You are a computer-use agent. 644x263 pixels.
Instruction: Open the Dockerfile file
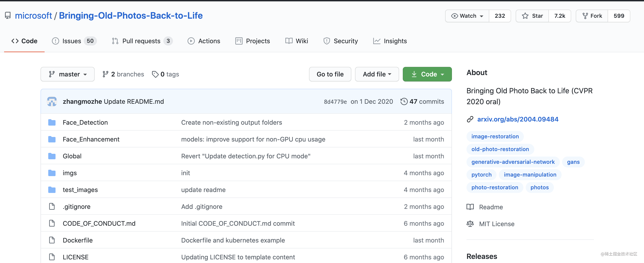pyautogui.click(x=78, y=240)
